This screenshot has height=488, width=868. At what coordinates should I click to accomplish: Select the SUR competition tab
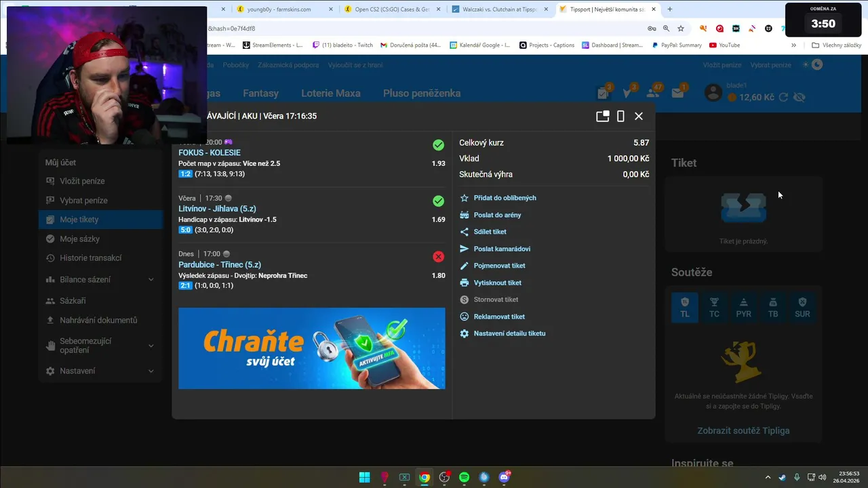802,307
